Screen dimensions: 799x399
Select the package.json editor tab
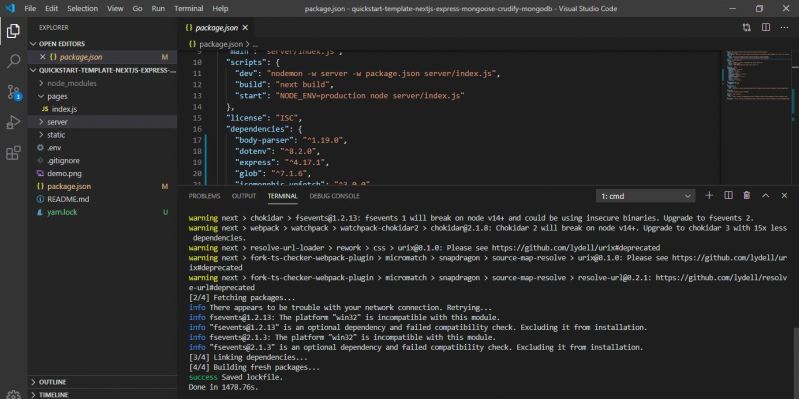click(x=217, y=28)
